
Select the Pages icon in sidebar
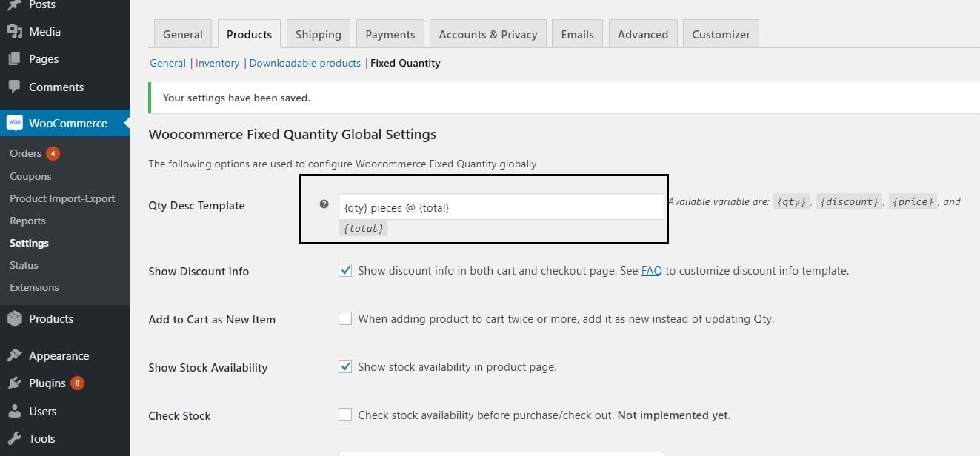[16, 58]
